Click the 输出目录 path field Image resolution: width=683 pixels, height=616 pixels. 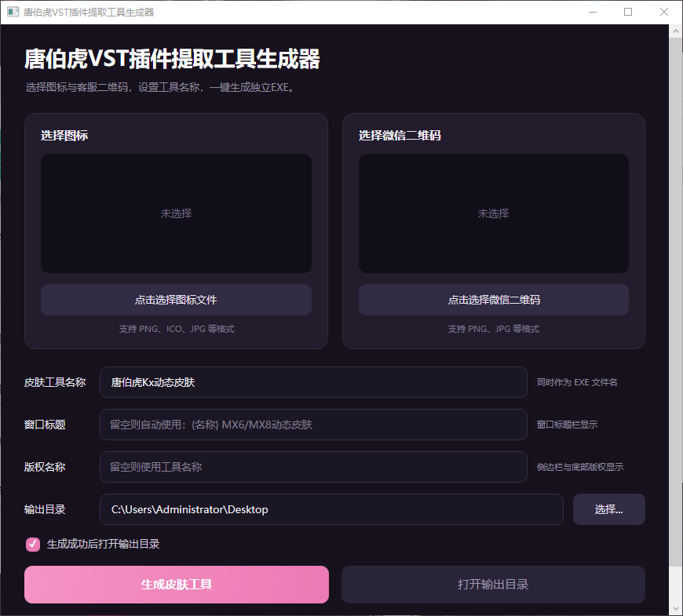click(331, 509)
